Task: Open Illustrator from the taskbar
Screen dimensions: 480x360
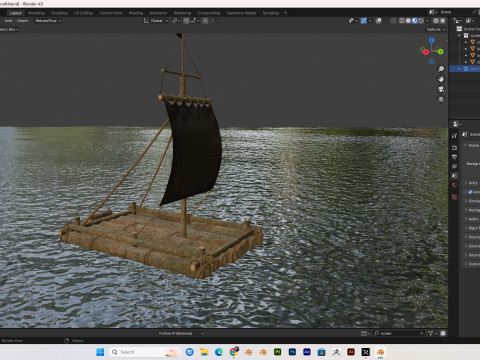Action: point(351,352)
